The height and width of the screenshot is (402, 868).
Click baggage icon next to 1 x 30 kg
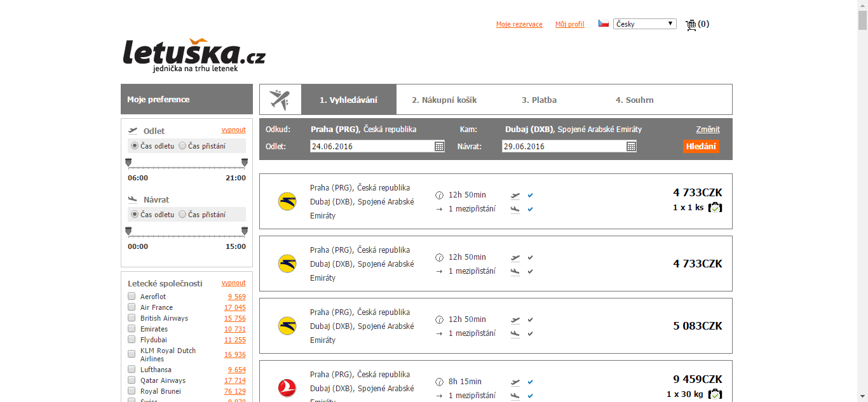pyautogui.click(x=715, y=394)
